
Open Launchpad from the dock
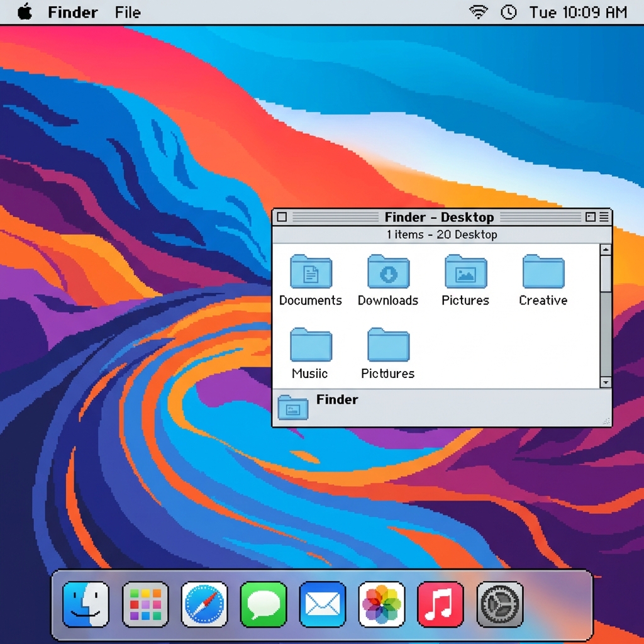tap(145, 604)
